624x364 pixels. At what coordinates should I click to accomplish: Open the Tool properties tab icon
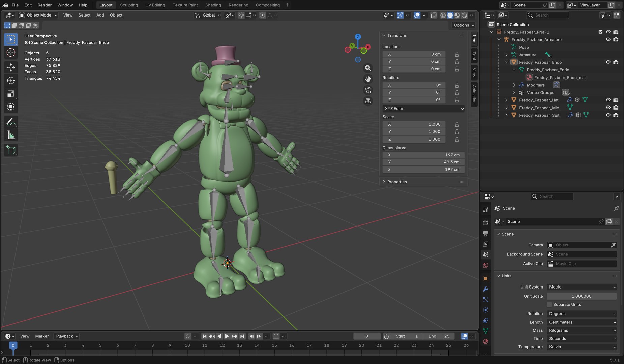point(485,210)
